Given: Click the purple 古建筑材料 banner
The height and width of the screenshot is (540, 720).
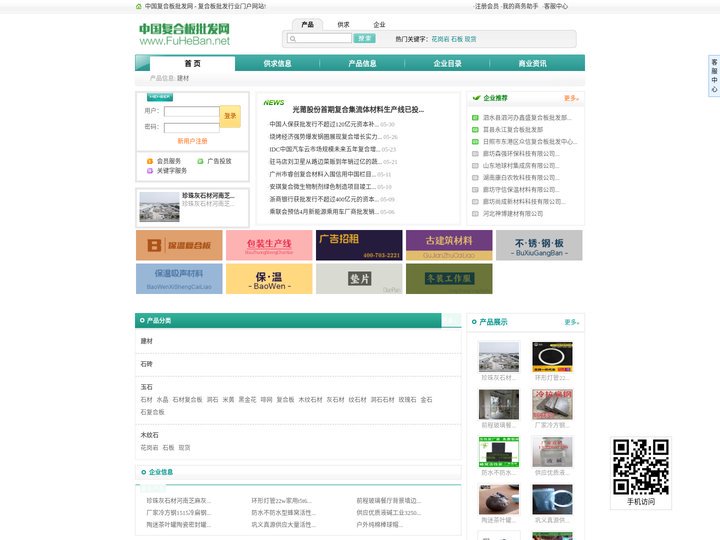Looking at the screenshot, I should coord(449,245).
